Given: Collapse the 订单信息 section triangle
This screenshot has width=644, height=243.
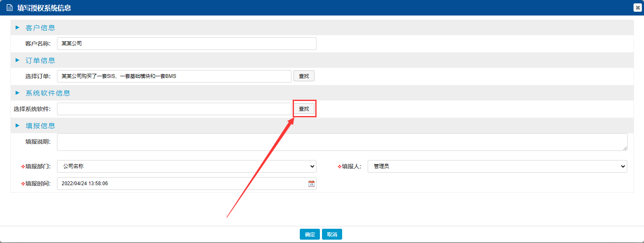Looking at the screenshot, I should [x=18, y=60].
